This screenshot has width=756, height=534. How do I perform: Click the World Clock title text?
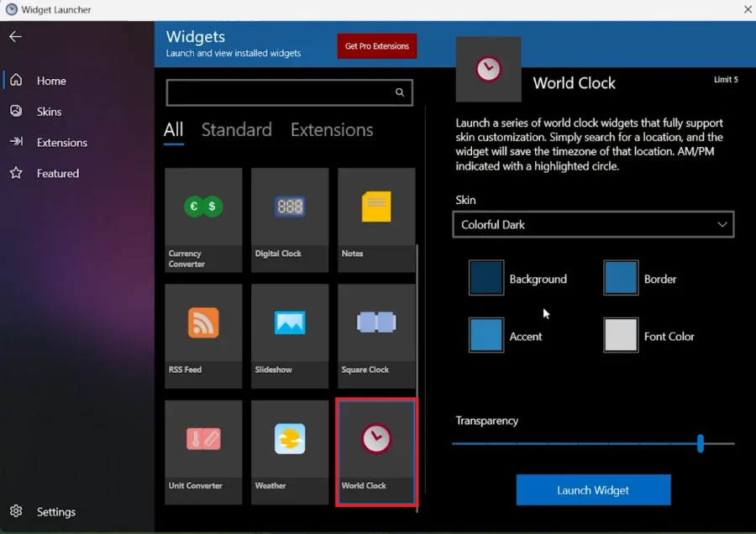coord(575,83)
